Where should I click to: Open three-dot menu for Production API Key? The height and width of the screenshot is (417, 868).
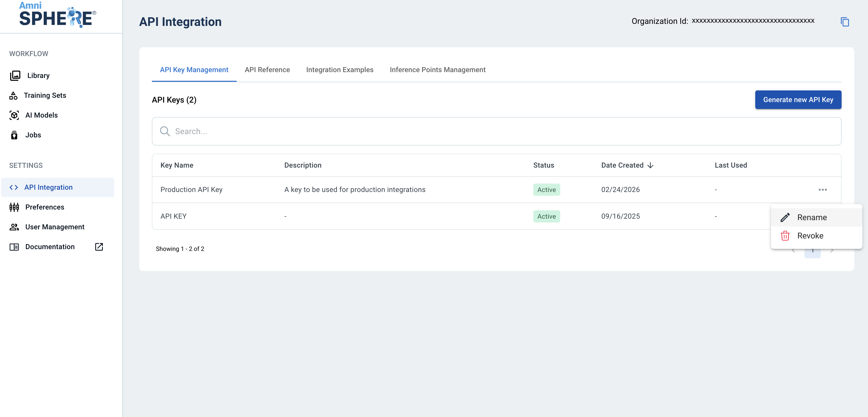pos(823,190)
